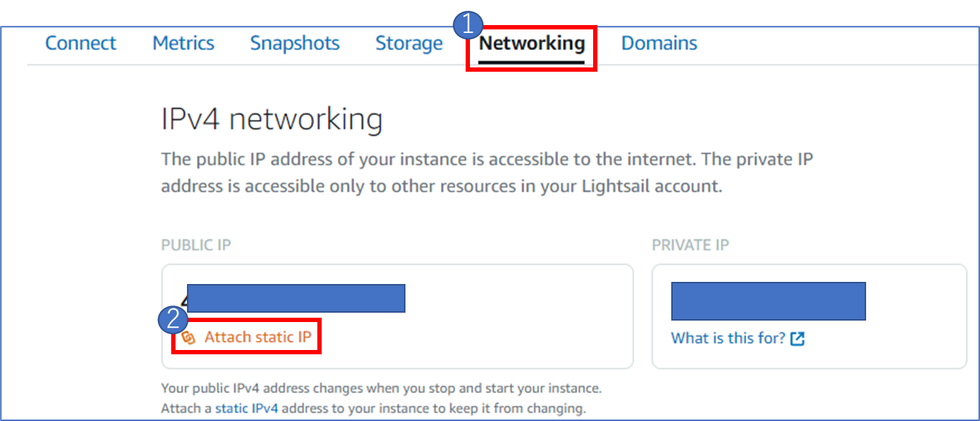Click the PUBLIC IP section label
The height and width of the screenshot is (421, 980).
(196, 245)
